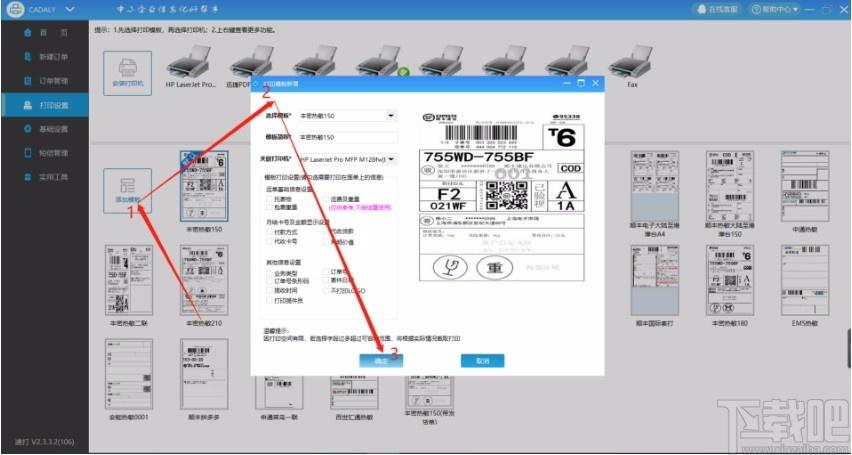Check the 代收货款 checkbox
The height and width of the screenshot is (455, 852).
pyautogui.click(x=326, y=232)
